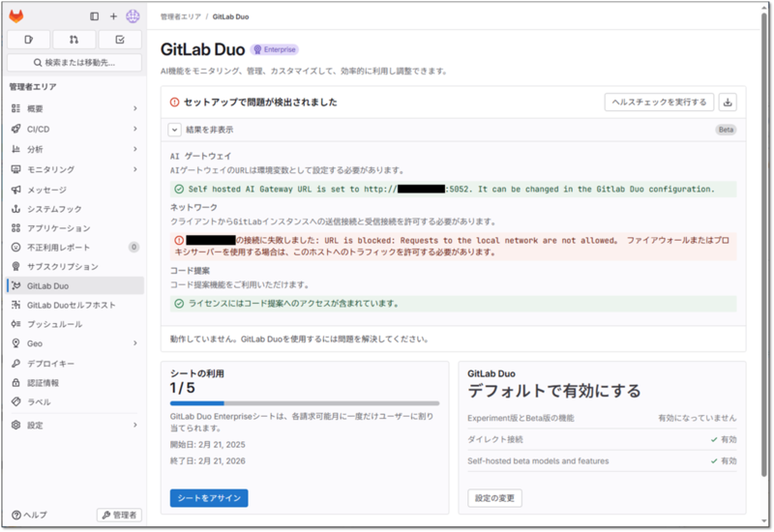Viewport: 774px width, 532px height.
Task: Click the メッセージ sidebar label
Action: pos(46,190)
